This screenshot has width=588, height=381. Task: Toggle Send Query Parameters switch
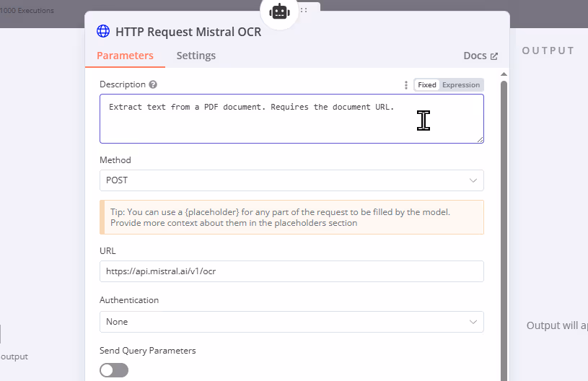[114, 370]
